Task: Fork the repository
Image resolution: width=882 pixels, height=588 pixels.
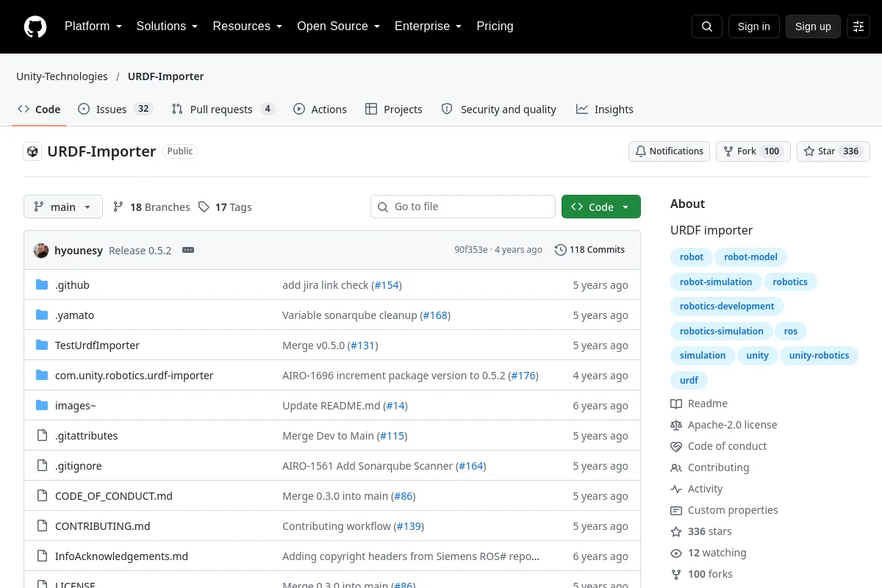Action: [x=753, y=151]
